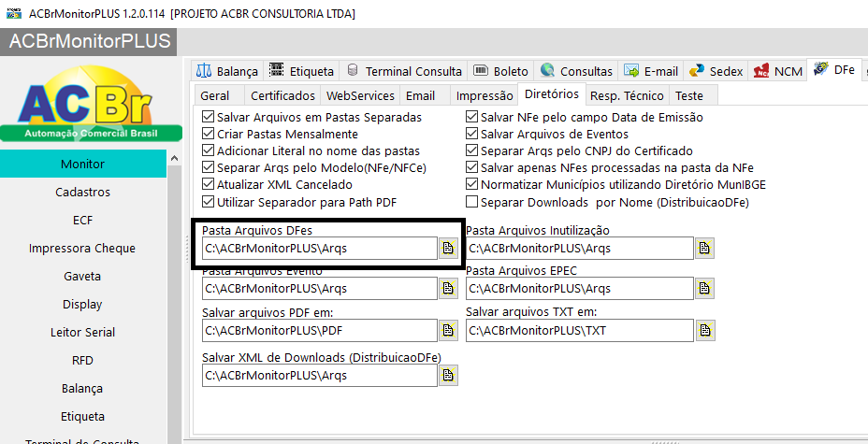868x444 pixels.
Task: Open the NCM tab
Action: (777, 71)
